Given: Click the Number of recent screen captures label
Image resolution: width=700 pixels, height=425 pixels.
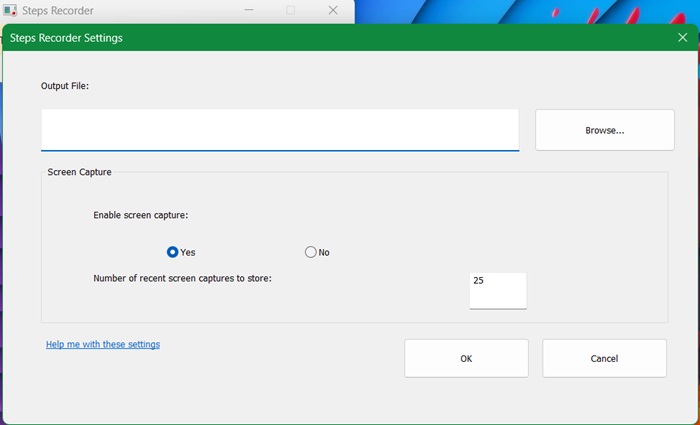Looking at the screenshot, I should 182,278.
